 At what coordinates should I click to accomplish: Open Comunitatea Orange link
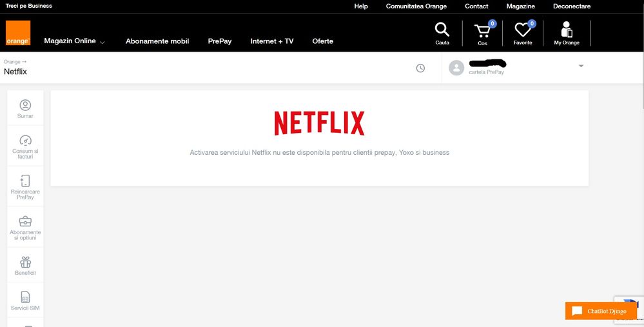click(416, 6)
